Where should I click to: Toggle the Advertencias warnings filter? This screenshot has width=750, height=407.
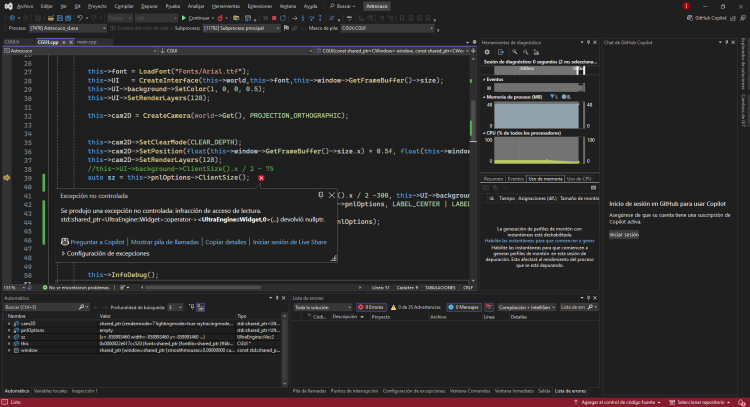coord(417,306)
